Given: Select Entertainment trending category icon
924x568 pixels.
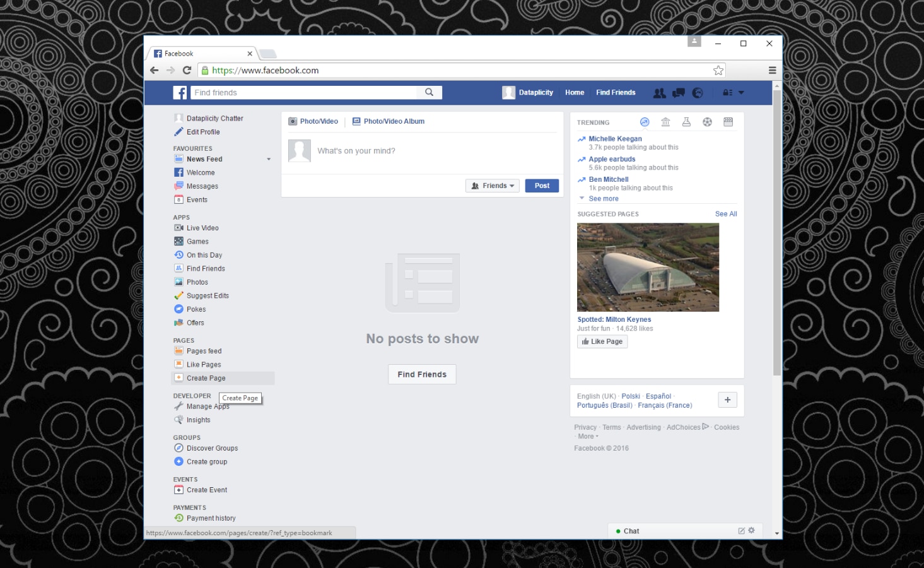Looking at the screenshot, I should pyautogui.click(x=728, y=122).
